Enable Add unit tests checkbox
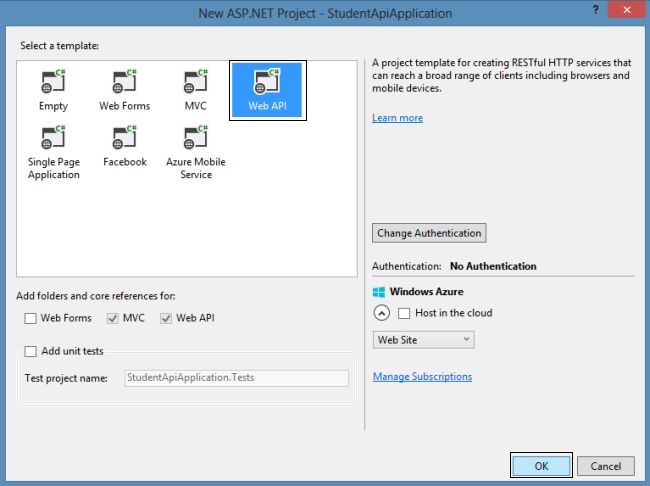The image size is (650, 486). pyautogui.click(x=30, y=352)
